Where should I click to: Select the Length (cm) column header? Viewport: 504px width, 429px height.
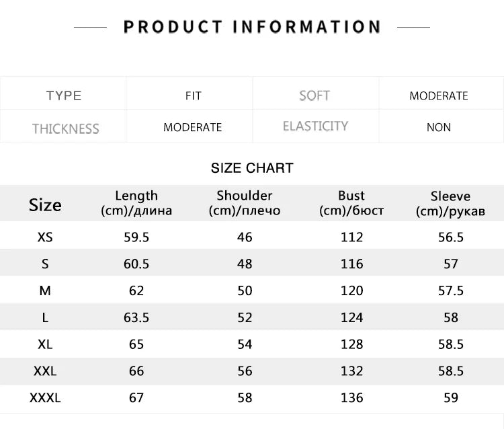tap(136, 203)
